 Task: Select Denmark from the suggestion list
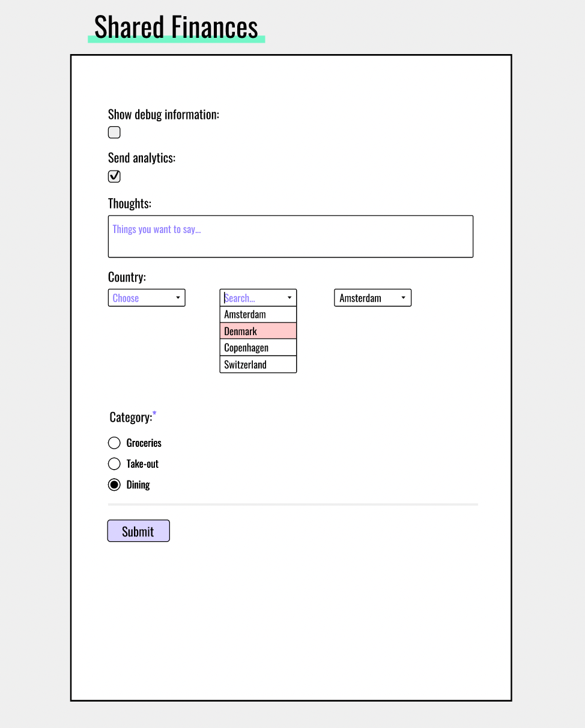pyautogui.click(x=258, y=331)
